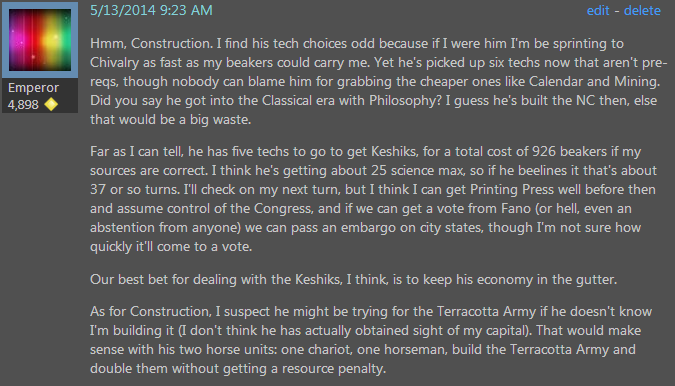Click the paragraph beginning "Hmm, Construction"
This screenshot has width=675, height=386.
tap(378, 81)
